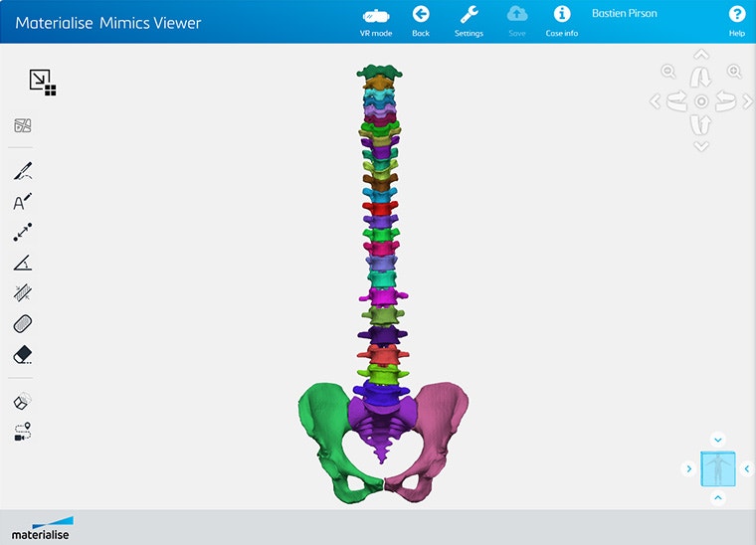
Task: Click the down chevron above the orientation cube
Action: tap(718, 440)
